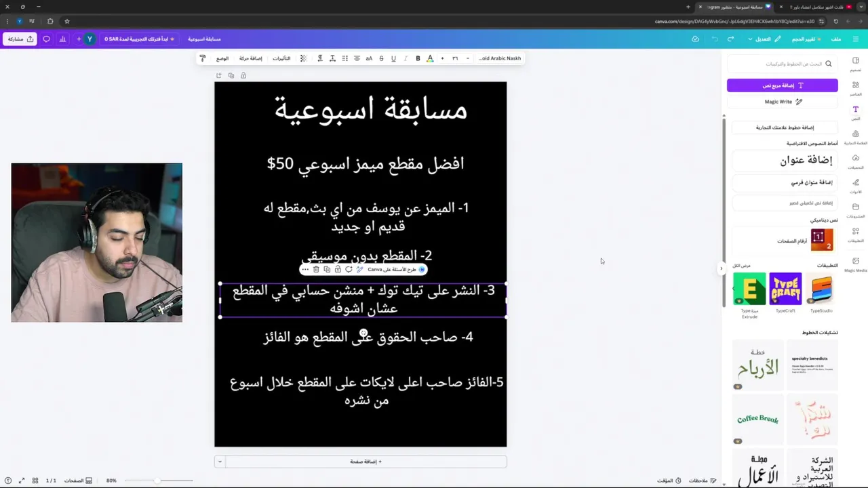Click عرض الكل see all apps link
Viewport: 868px width, 488px height.
tap(741, 266)
